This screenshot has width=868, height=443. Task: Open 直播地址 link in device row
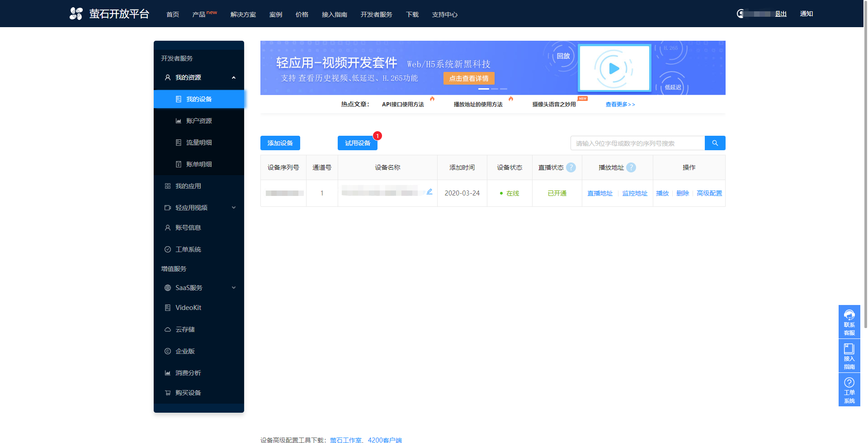pos(600,193)
